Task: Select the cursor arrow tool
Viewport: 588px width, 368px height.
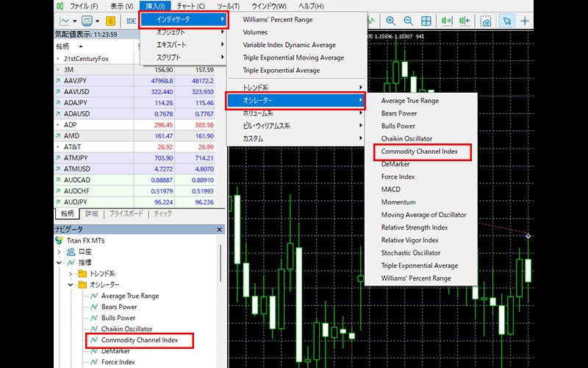Action: (x=508, y=21)
